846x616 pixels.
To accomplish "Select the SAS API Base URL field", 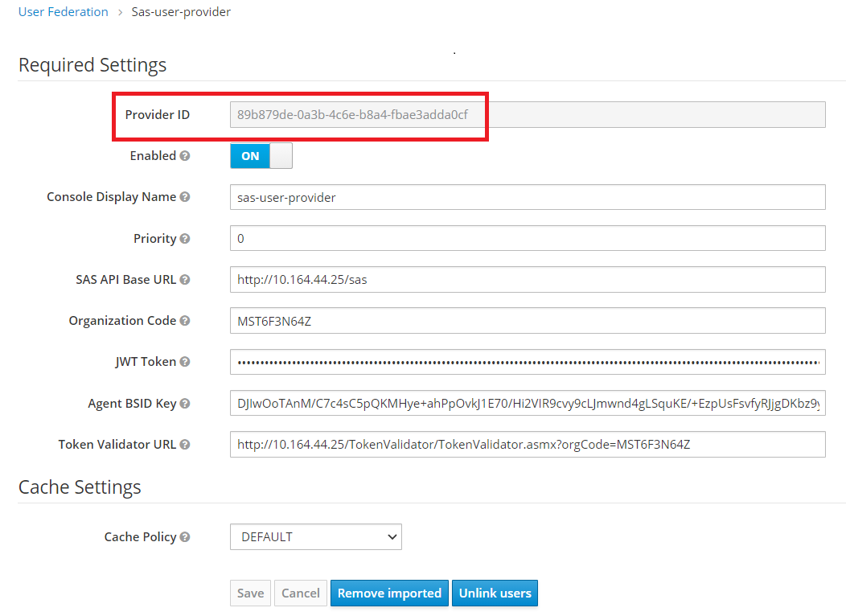I will (x=527, y=280).
